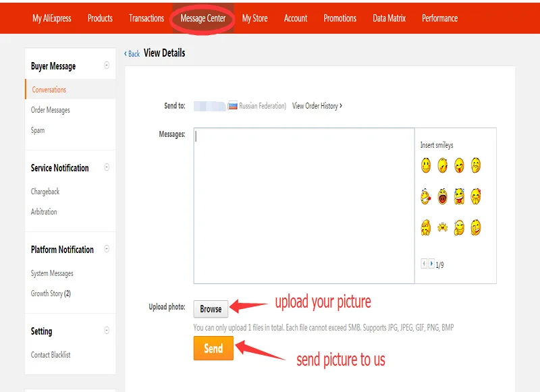Insert the shy smiley with red bow
This screenshot has width=540, height=392.
click(x=476, y=196)
